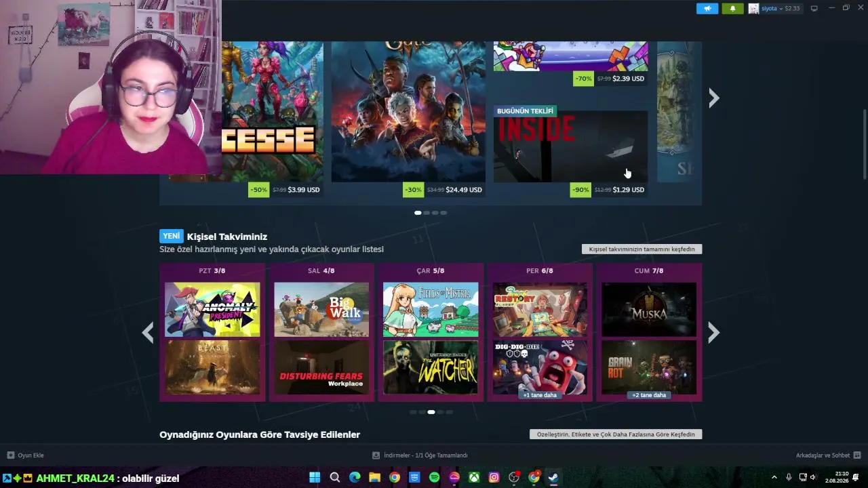Click the Steam page vertical scrollbar
This screenshot has width=868, height=488.
tap(864, 143)
